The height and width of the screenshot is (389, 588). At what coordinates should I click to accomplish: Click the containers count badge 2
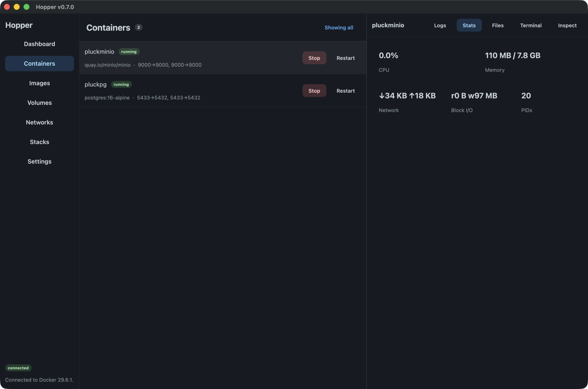click(139, 27)
